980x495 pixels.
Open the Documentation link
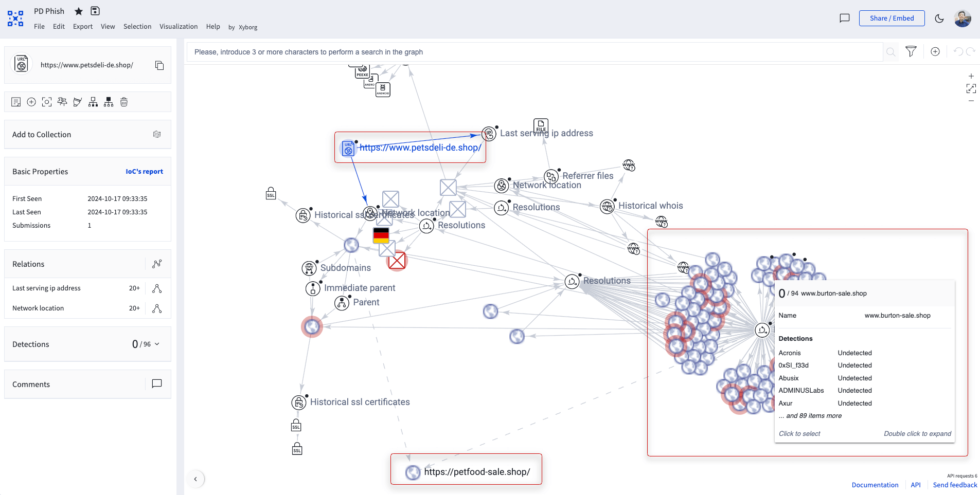pyautogui.click(x=875, y=485)
